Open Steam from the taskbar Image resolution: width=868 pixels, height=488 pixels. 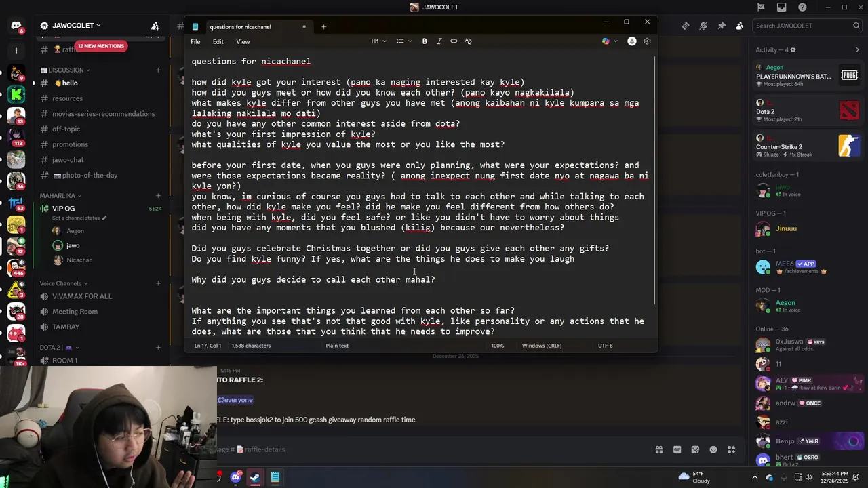(x=255, y=477)
